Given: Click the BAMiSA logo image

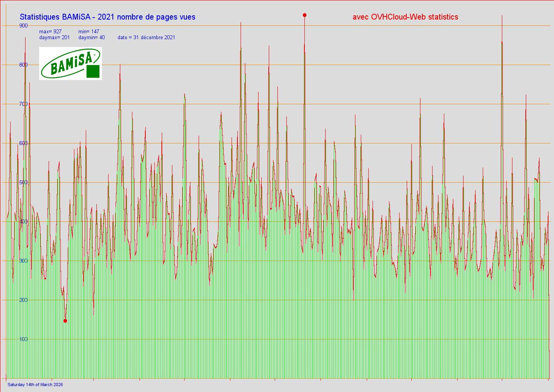Looking at the screenshot, I should coord(70,64).
